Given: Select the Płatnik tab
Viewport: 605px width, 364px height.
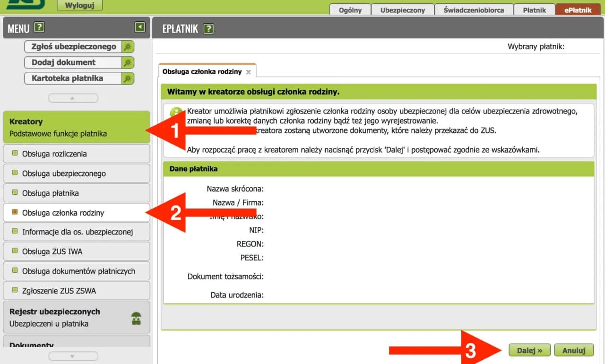Looking at the screenshot, I should [534, 10].
